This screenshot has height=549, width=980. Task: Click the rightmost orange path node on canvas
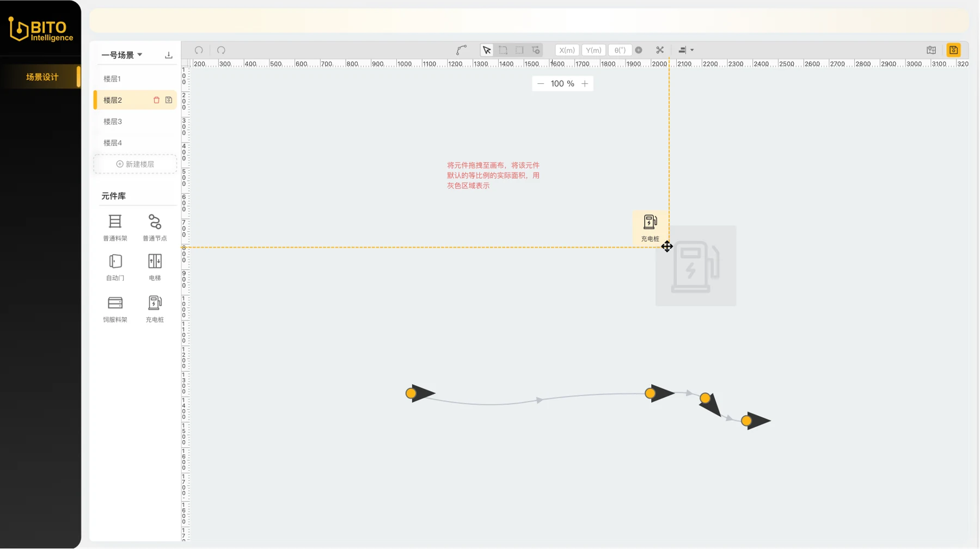(746, 421)
